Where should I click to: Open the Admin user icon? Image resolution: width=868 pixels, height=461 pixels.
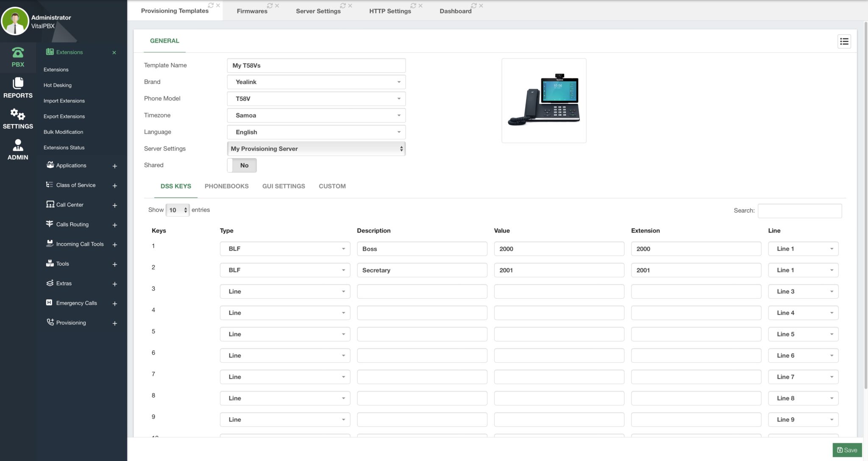(x=18, y=145)
